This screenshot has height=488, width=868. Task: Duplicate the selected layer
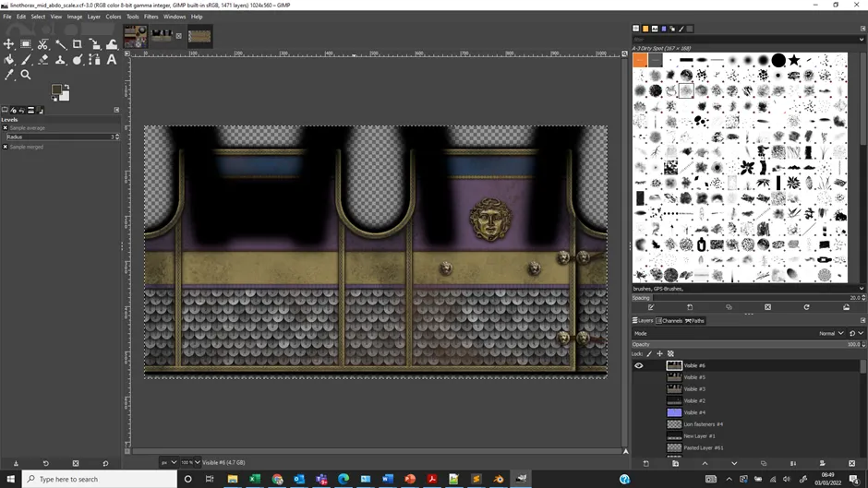point(764,464)
